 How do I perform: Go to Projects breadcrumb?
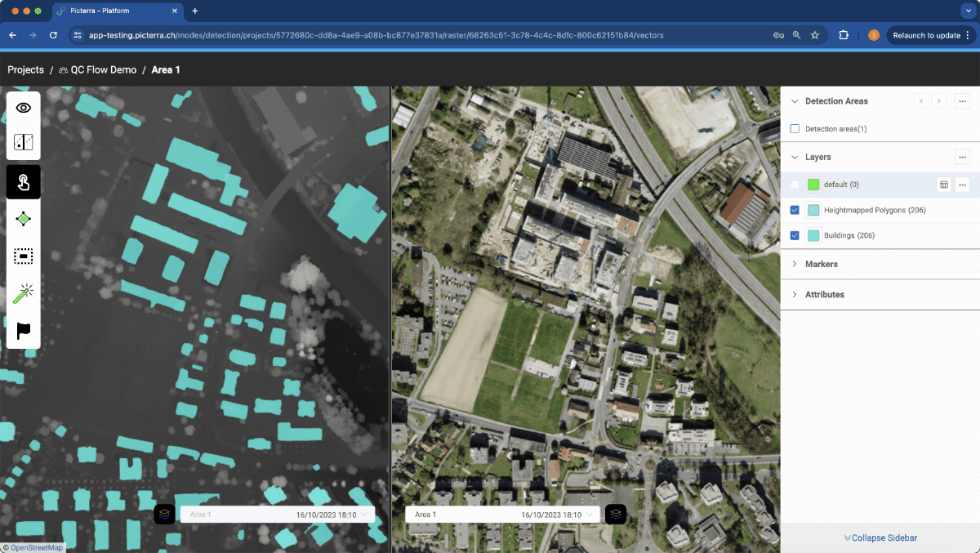25,69
